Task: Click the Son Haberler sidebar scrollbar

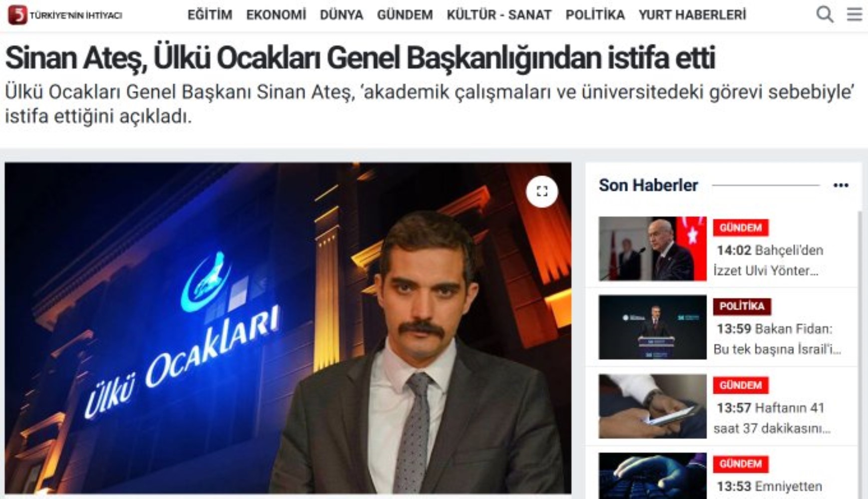Action: (x=860, y=354)
